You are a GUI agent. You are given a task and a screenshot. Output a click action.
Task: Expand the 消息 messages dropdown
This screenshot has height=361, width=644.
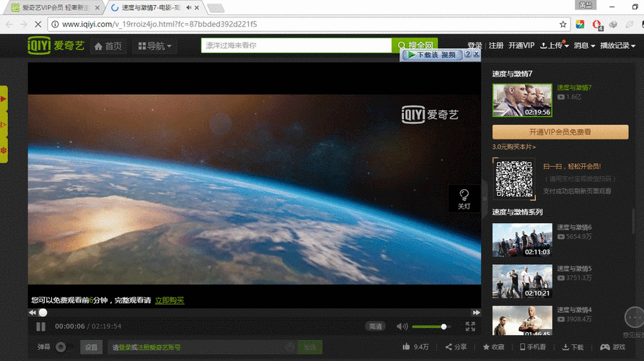point(584,45)
